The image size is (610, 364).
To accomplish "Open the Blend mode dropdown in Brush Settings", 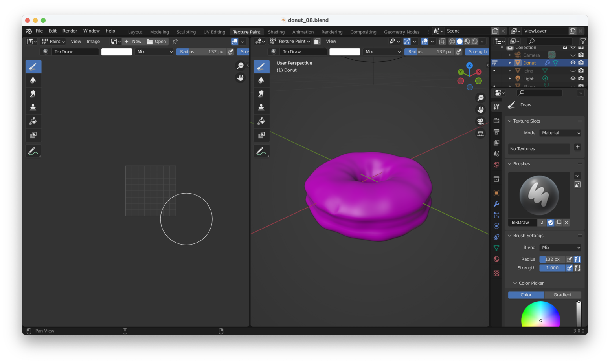I will tap(560, 247).
